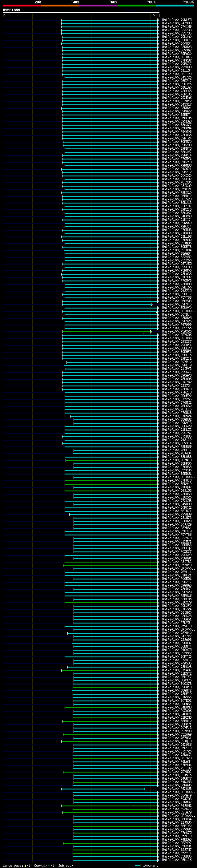Open hit UniRef100_Q1KLZ2
This screenshot has height=868, width=197.
[x=177, y=430]
